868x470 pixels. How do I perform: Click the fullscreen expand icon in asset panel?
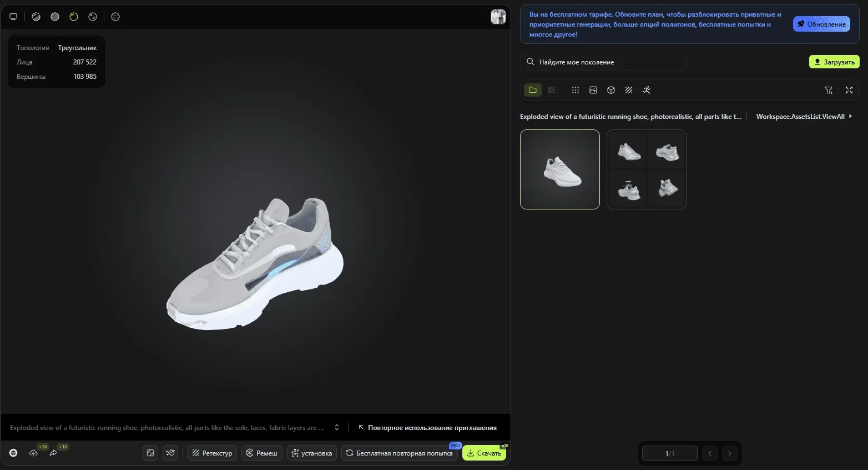[849, 90]
